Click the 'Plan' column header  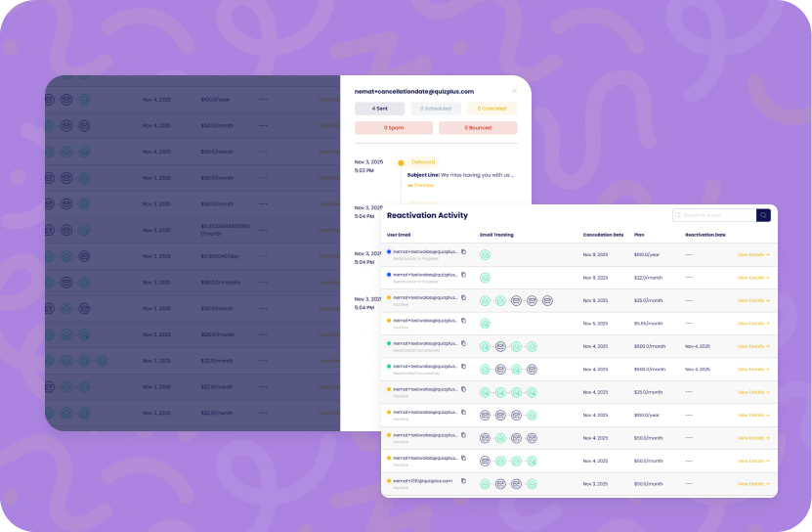click(x=639, y=235)
